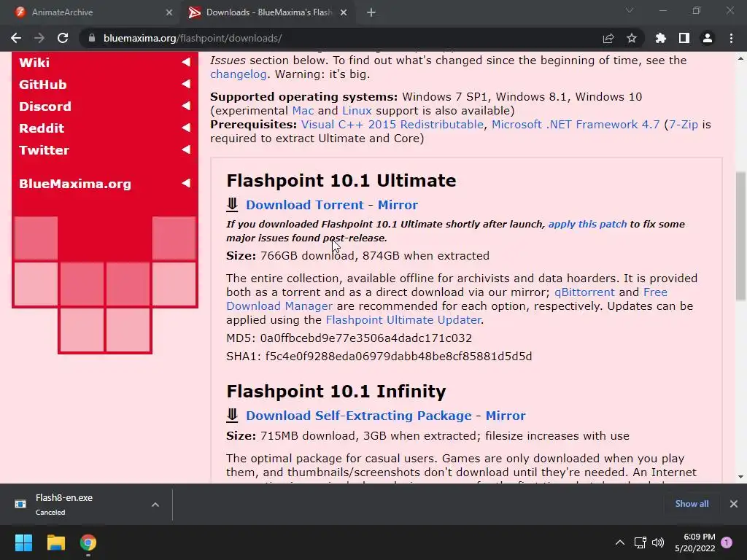Open network status tray icon

tap(640, 542)
